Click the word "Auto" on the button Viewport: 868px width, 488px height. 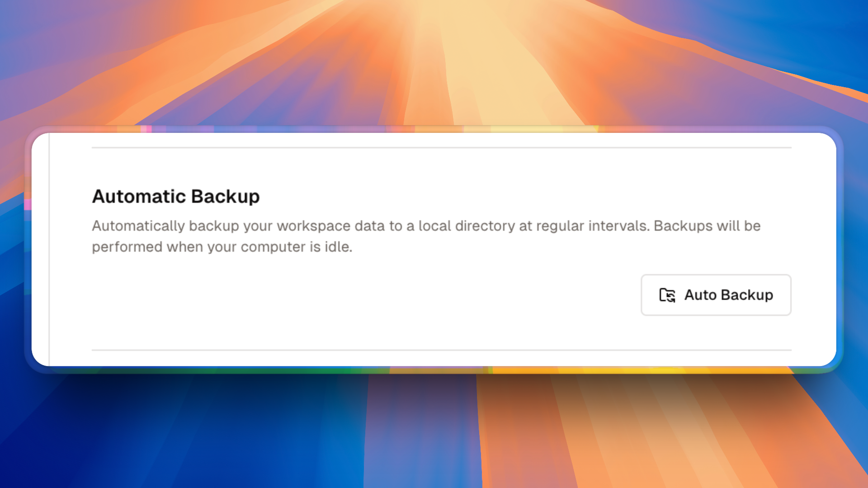(x=700, y=295)
